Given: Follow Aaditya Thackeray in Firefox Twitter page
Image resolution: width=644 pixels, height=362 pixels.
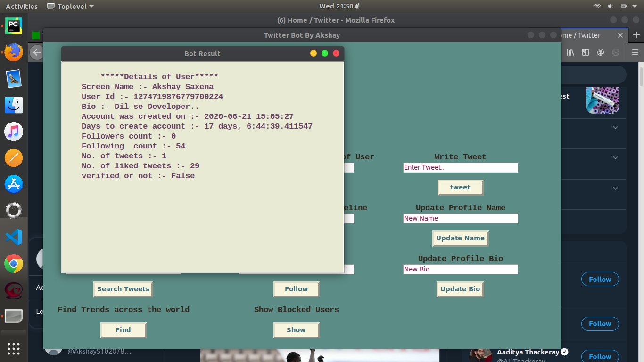Looking at the screenshot, I should point(600,356).
